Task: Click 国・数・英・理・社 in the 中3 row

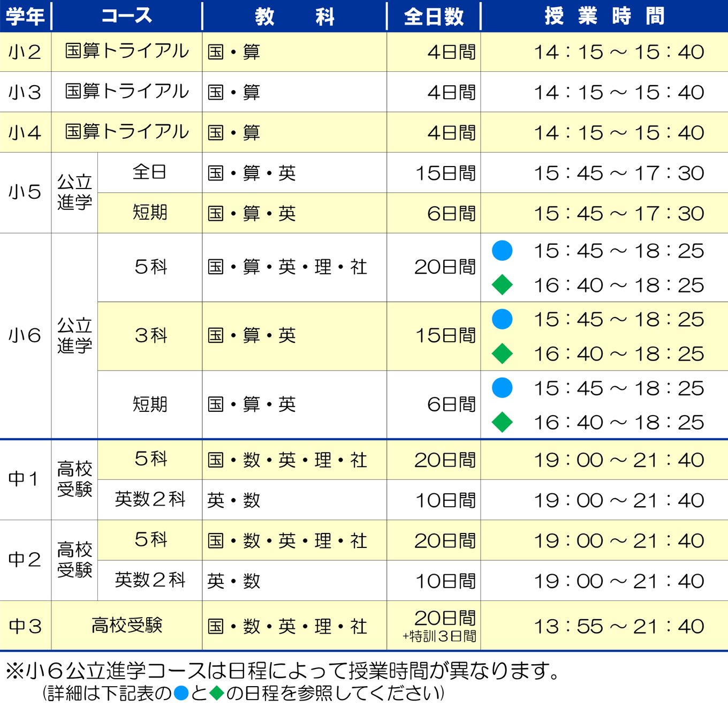Action: tap(287, 626)
